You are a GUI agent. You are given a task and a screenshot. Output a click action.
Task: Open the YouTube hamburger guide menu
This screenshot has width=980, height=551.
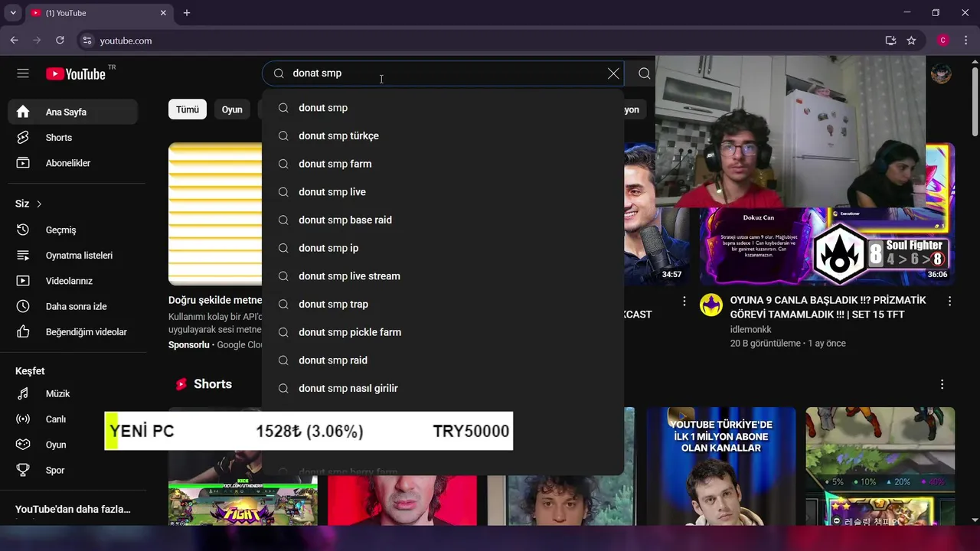coord(23,73)
